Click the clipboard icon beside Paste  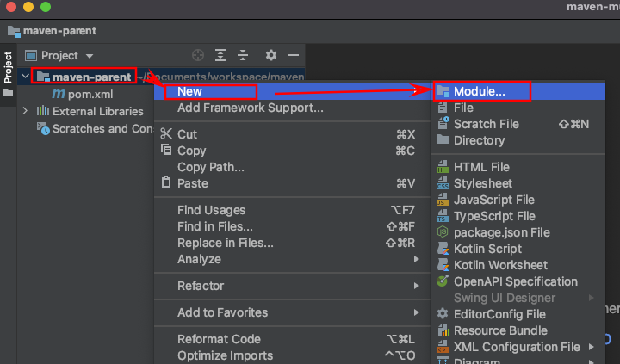(166, 182)
